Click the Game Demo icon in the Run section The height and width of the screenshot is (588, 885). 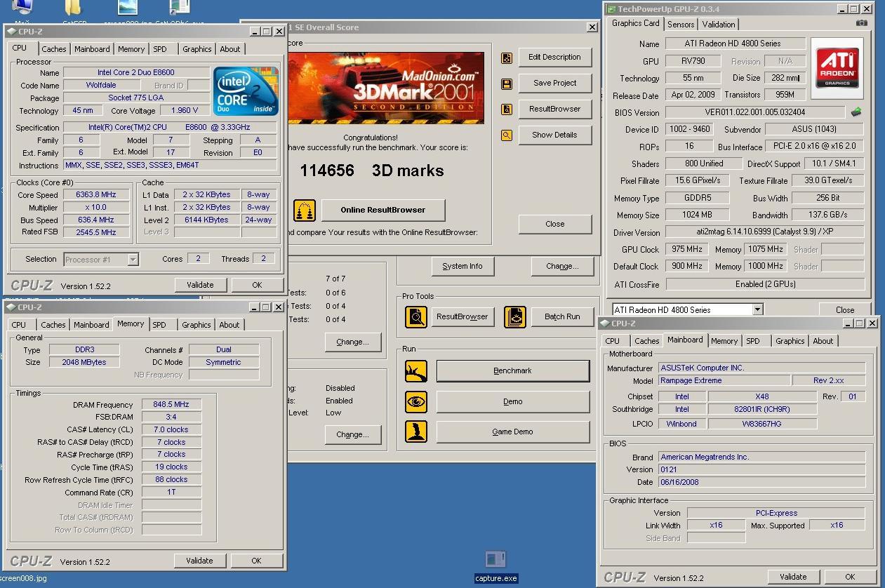416,432
